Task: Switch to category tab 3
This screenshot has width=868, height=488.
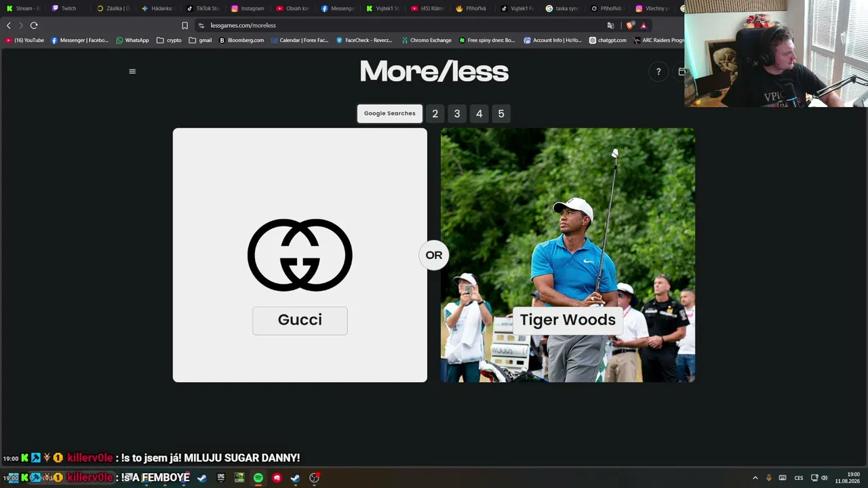Action: point(457,113)
